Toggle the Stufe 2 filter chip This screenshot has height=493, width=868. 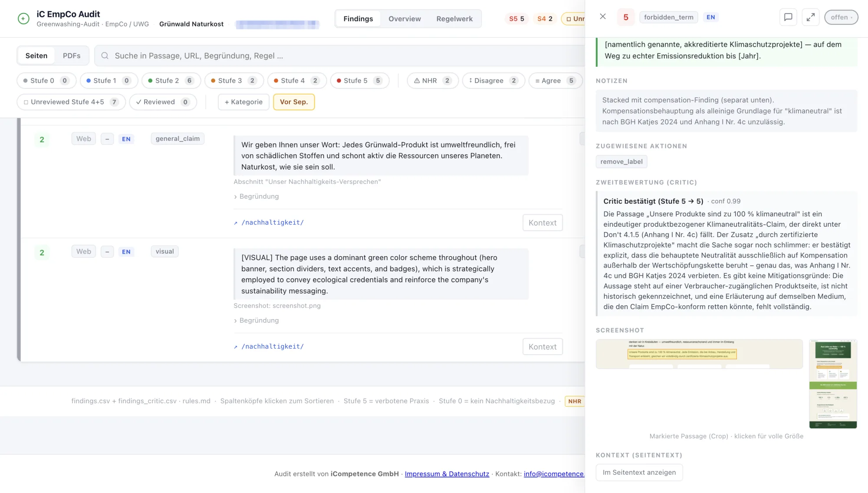tap(171, 81)
